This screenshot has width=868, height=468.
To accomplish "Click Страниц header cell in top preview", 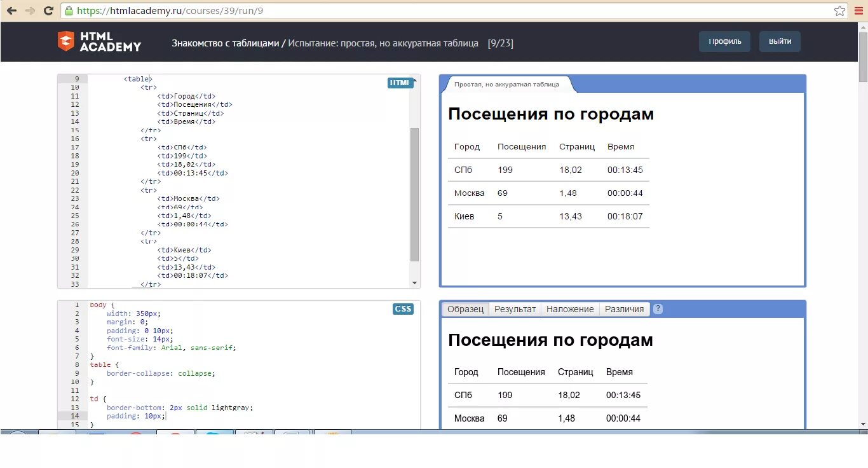I will tap(577, 147).
